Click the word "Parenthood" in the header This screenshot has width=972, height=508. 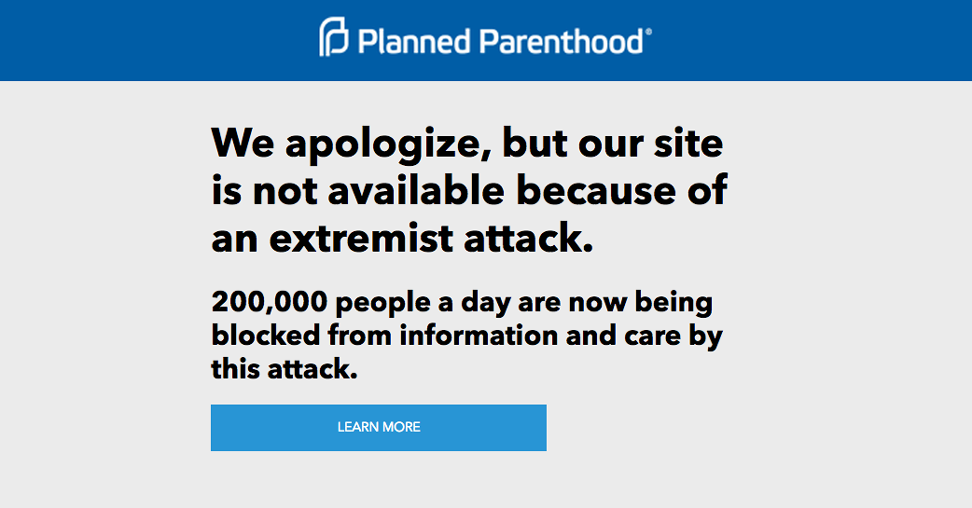(562, 41)
